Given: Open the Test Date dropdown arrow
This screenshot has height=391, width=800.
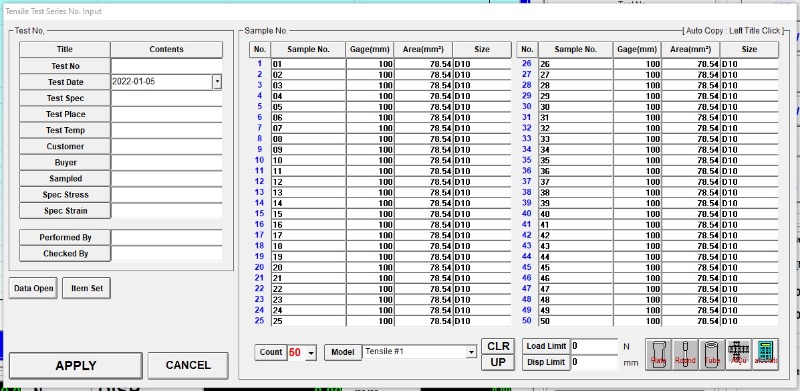Looking at the screenshot, I should pos(217,82).
